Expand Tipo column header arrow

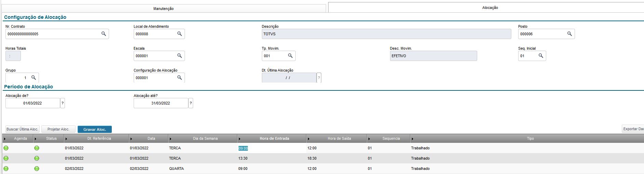413,139
